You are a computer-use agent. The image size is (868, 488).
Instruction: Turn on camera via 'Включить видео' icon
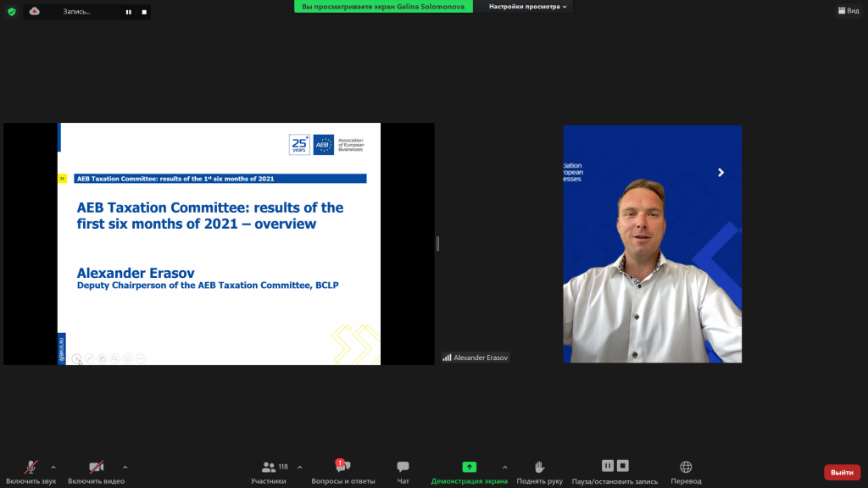click(x=97, y=467)
